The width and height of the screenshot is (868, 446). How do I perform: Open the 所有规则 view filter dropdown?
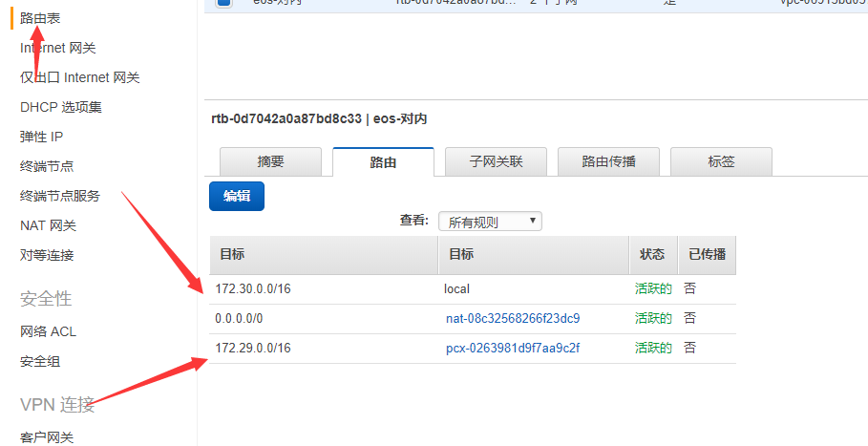coord(490,222)
